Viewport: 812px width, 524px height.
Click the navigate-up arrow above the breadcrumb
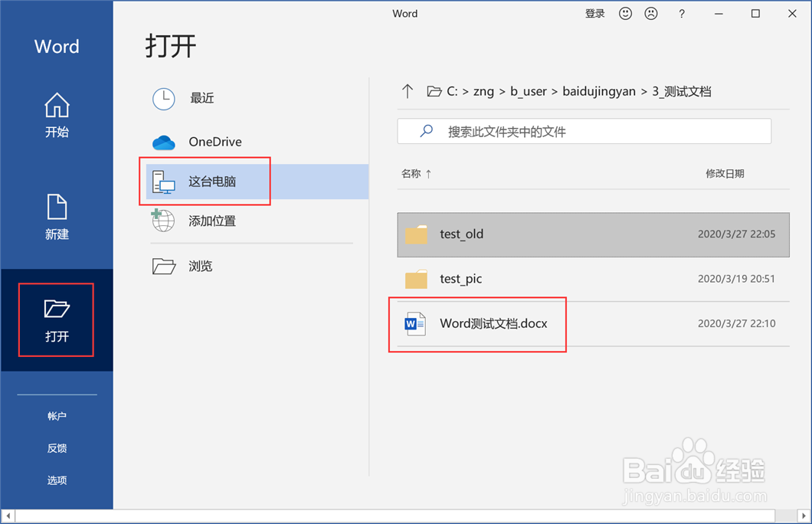tap(407, 90)
